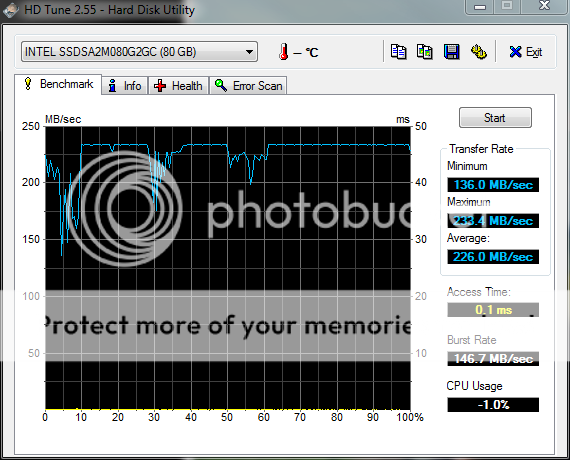The width and height of the screenshot is (570, 460).
Task: Click the MB/sec axis label on the graph
Action: coord(63,119)
